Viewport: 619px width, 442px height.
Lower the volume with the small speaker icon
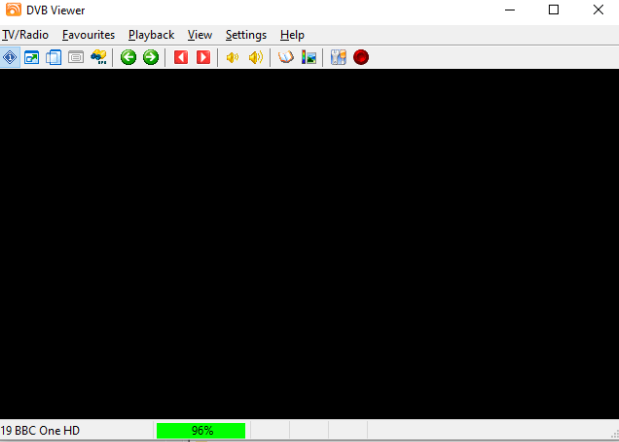[233, 57]
